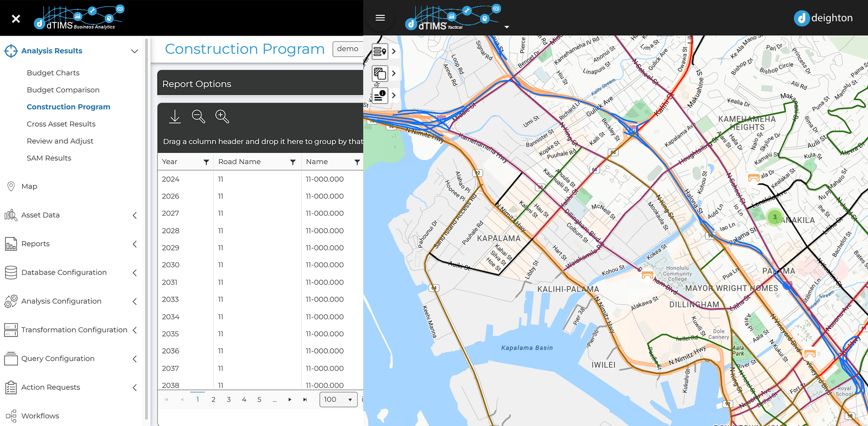This screenshot has width=868, height=426.
Task: Open the dTIMS Tactical version dropdown
Action: (507, 27)
